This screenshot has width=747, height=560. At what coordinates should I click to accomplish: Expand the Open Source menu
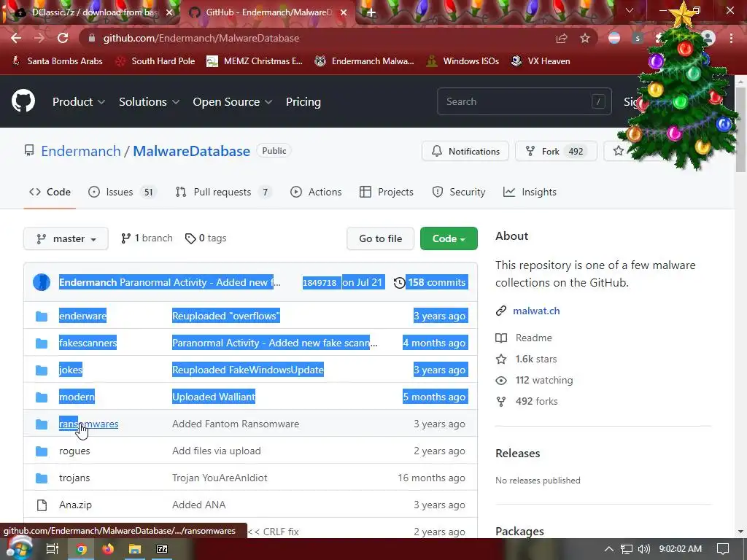click(233, 102)
